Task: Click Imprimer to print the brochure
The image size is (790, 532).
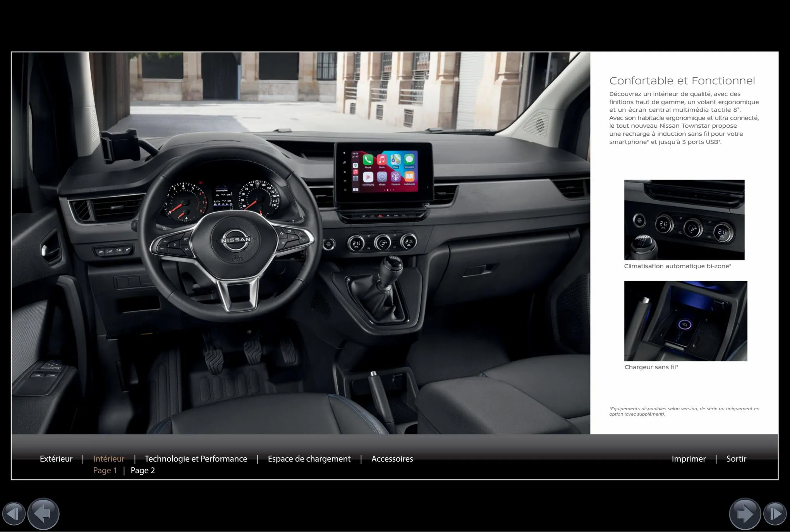Action: (x=689, y=459)
